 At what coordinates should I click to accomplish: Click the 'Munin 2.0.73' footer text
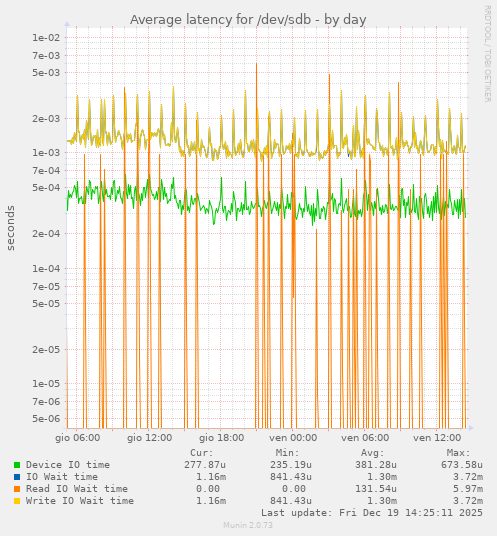pyautogui.click(x=248, y=525)
